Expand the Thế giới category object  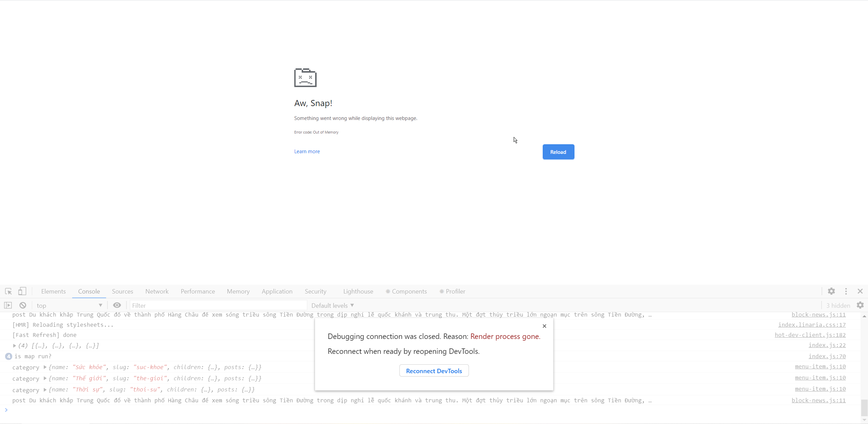[45, 378]
